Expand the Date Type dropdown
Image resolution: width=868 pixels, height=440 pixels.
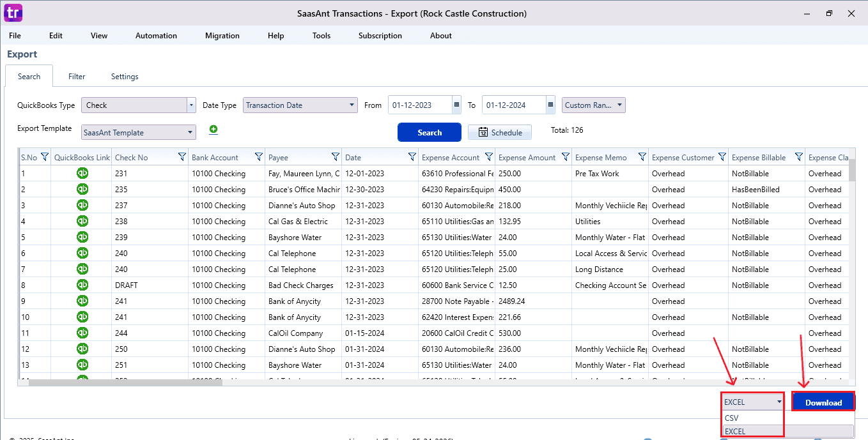[352, 105]
